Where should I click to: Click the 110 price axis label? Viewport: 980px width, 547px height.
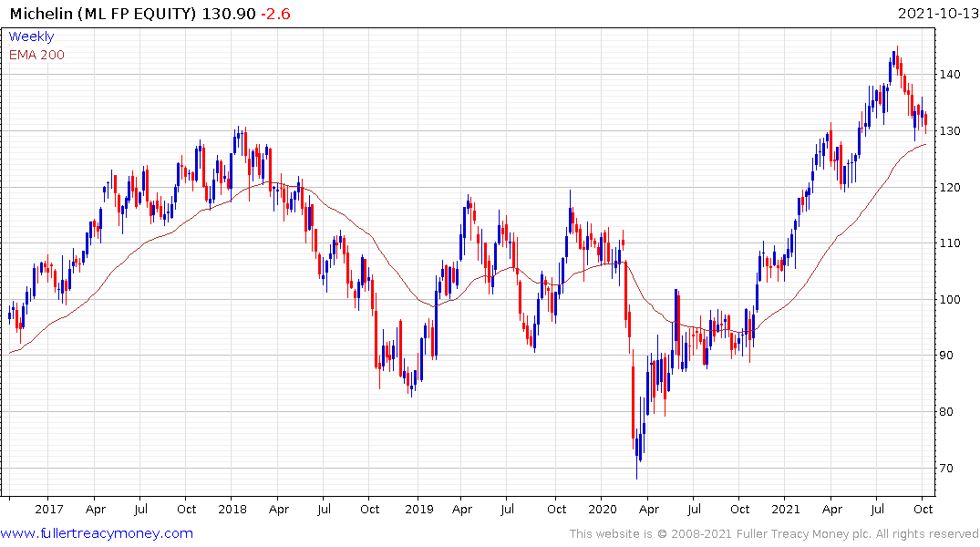(949, 243)
